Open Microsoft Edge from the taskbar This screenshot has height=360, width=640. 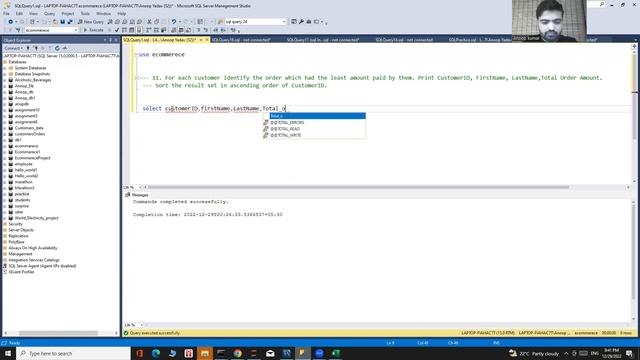pyautogui.click(x=156, y=353)
